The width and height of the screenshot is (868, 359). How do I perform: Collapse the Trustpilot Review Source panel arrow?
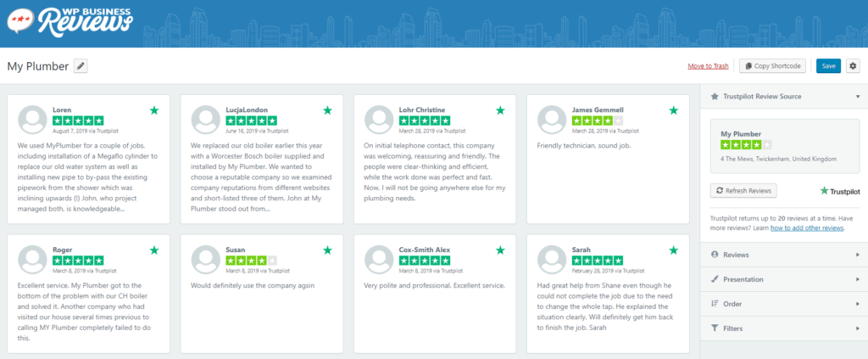pyautogui.click(x=858, y=97)
